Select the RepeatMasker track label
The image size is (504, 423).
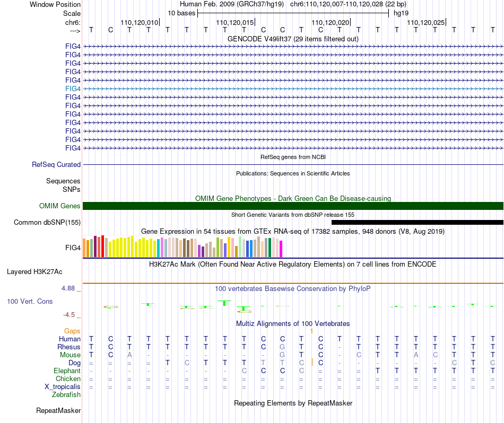(58, 410)
